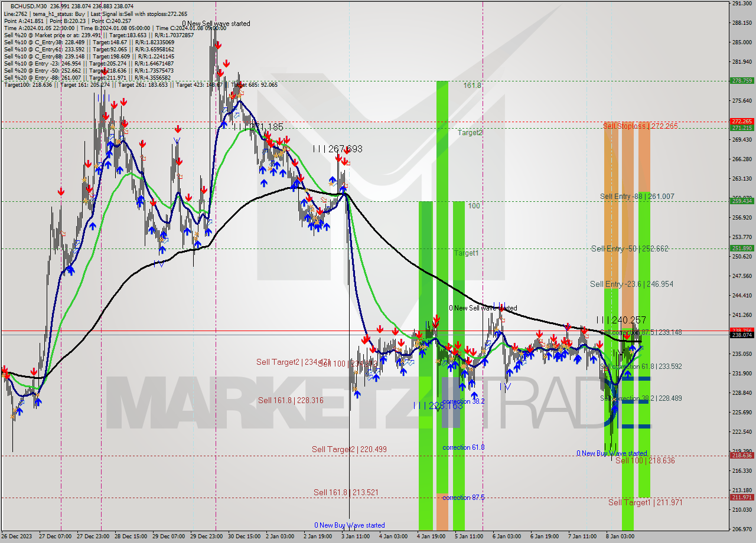Click the red 218.636 price axis tag
The image size is (756, 543).
pos(742,455)
